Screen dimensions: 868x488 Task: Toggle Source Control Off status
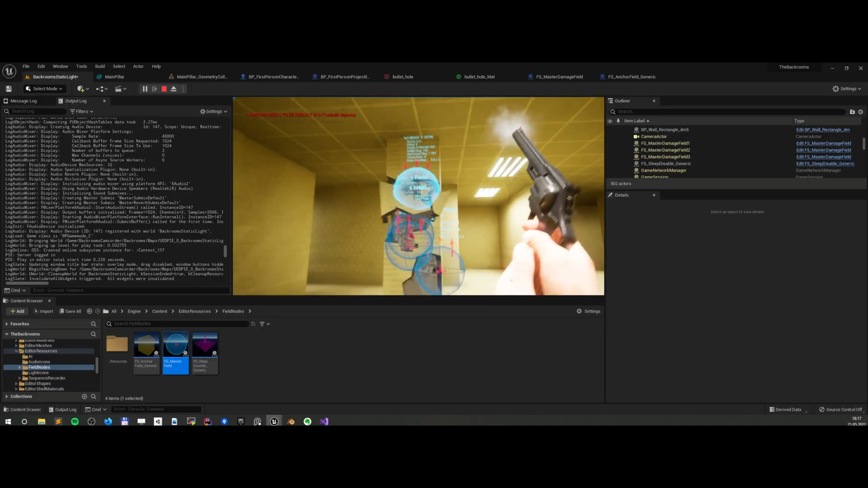pos(840,409)
